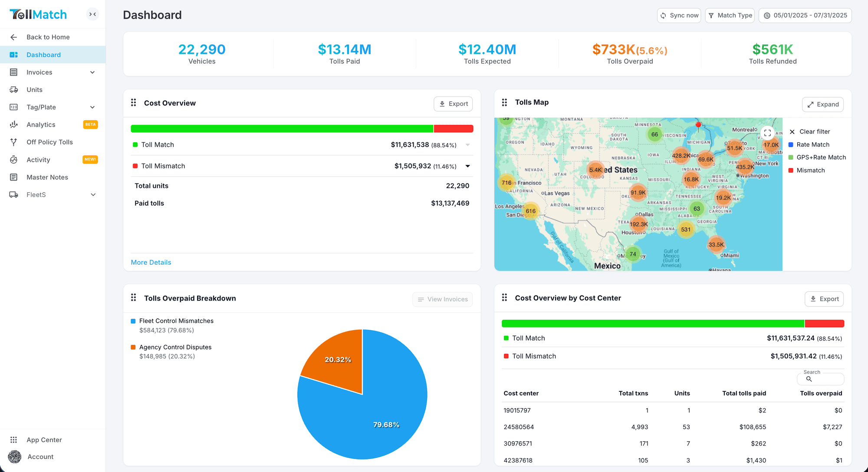Viewport: 868px width, 472px height.
Task: Expand the Toll Mismatch row arrow
Action: [x=468, y=166]
